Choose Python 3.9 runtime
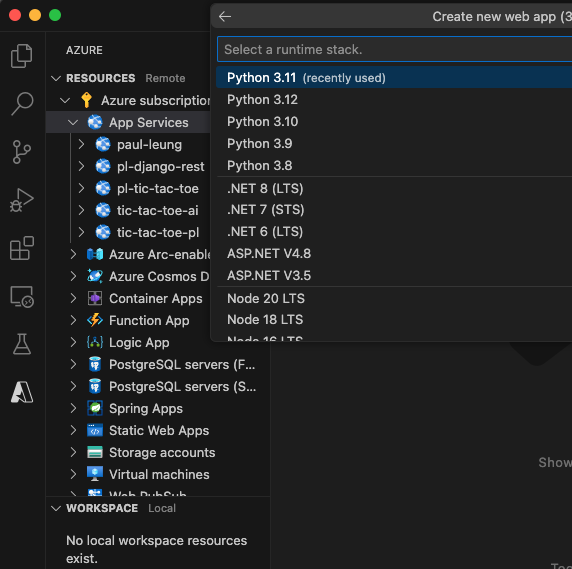The image size is (572, 569). (394, 143)
